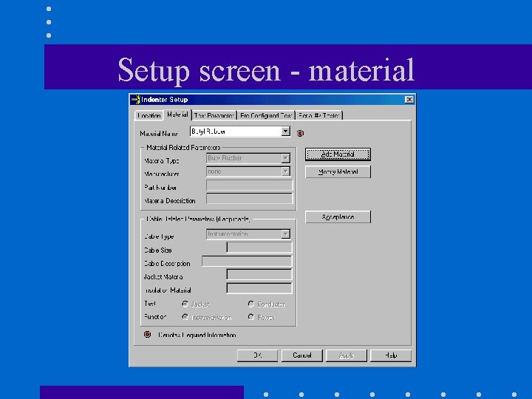The width and height of the screenshot is (532, 399).
Task: Click the Insulator Material input field
Action: (259, 288)
